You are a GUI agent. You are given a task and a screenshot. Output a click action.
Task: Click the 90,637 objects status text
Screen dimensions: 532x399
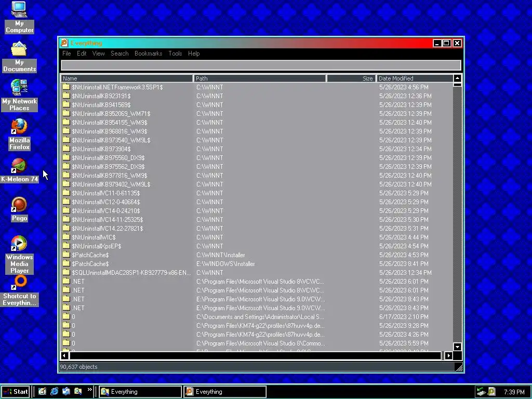(x=79, y=367)
